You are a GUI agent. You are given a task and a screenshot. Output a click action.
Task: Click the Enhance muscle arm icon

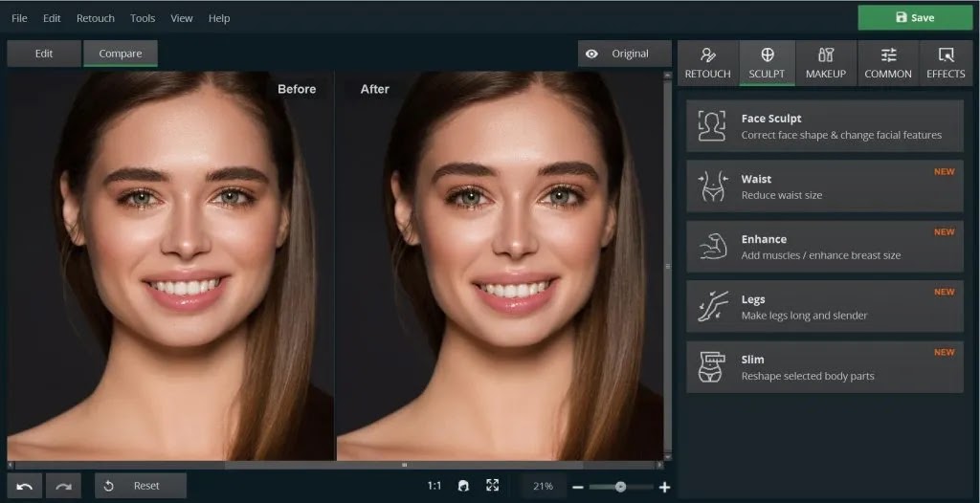tap(712, 246)
